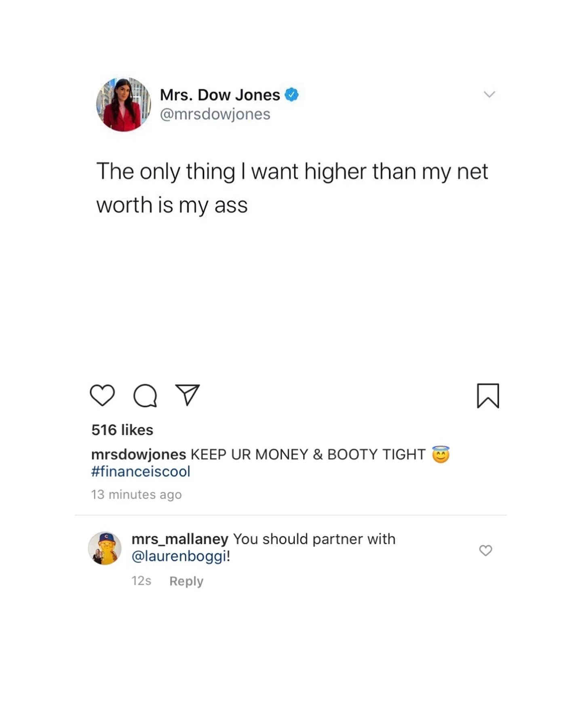Viewport: 582px width, 728px height.
Task: Open comments via the speech bubble icon
Action: click(145, 395)
